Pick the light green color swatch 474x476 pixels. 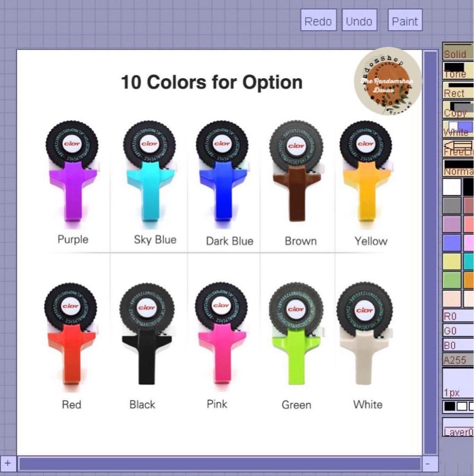tap(452, 280)
